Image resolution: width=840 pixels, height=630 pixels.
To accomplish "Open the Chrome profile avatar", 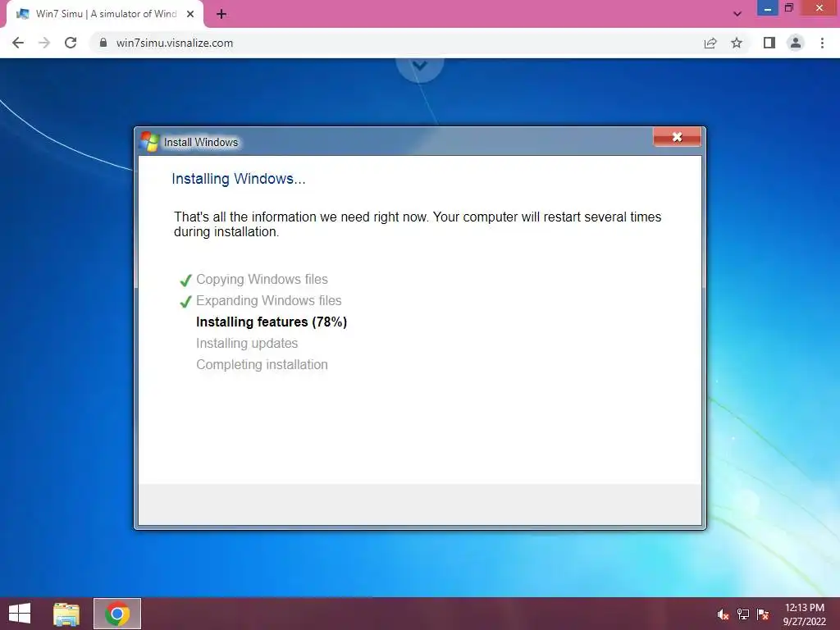I will [x=796, y=43].
